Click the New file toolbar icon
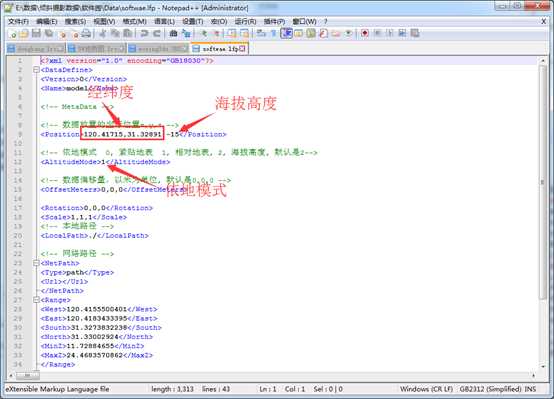 point(13,34)
